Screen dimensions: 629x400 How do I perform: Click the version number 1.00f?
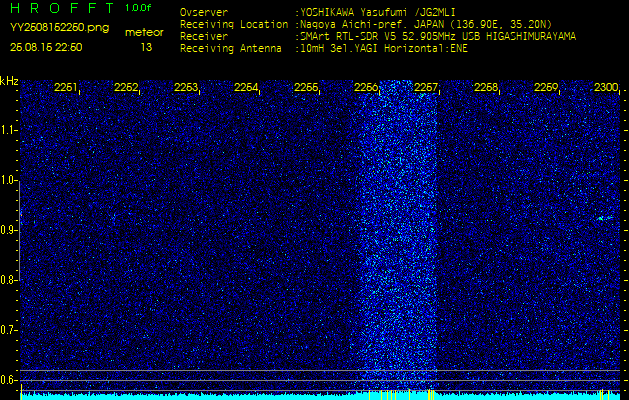[x=138, y=8]
